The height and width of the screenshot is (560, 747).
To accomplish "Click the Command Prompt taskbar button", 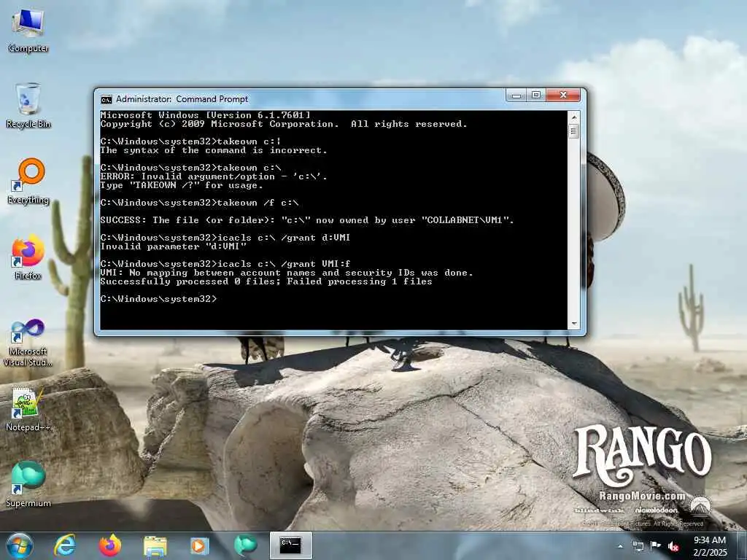I will (290, 545).
